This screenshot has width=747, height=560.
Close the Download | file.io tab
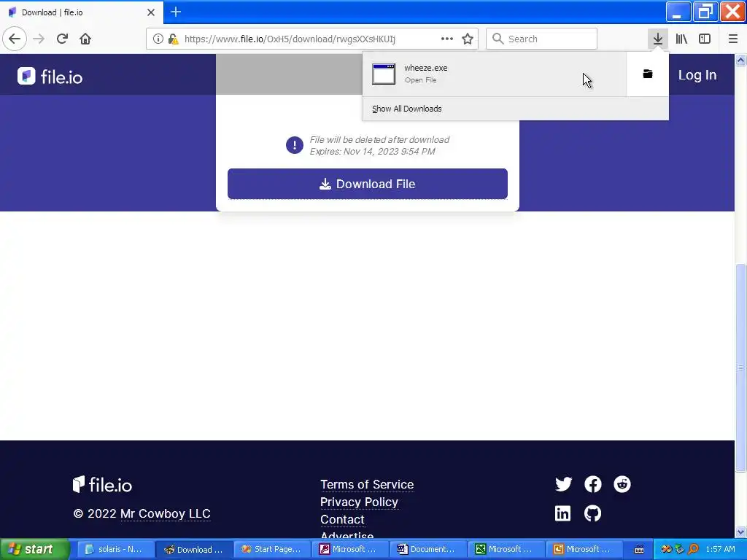(151, 12)
